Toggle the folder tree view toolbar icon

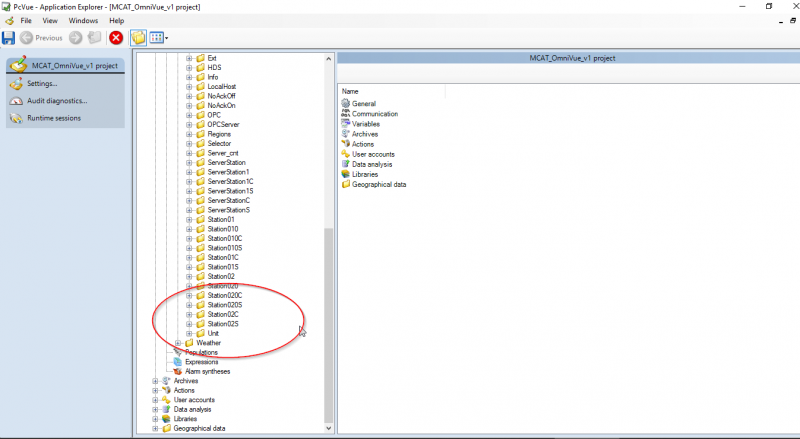point(138,38)
